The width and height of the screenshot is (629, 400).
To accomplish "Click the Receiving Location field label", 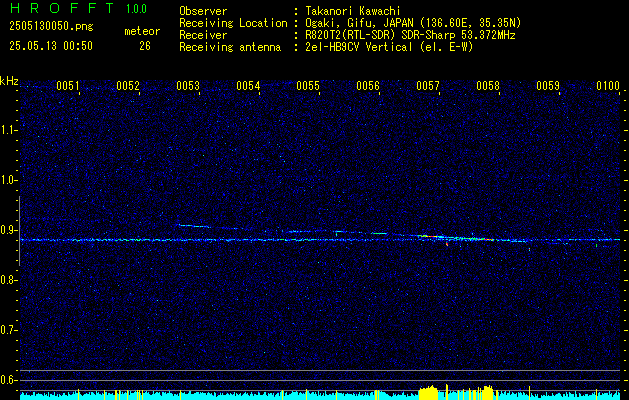I will (233, 23).
